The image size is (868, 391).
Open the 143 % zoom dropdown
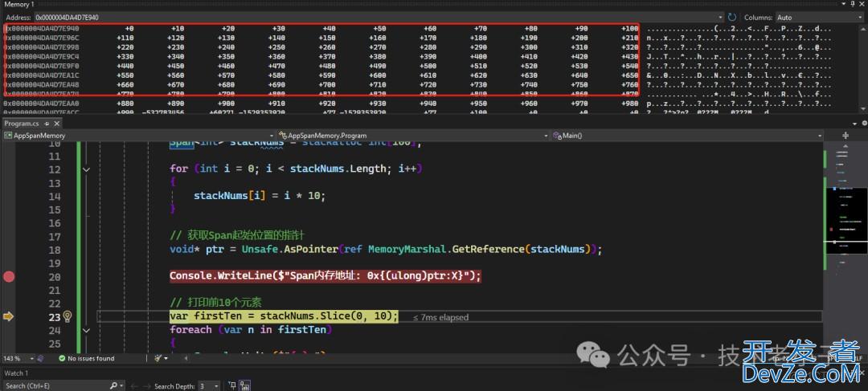[31, 358]
